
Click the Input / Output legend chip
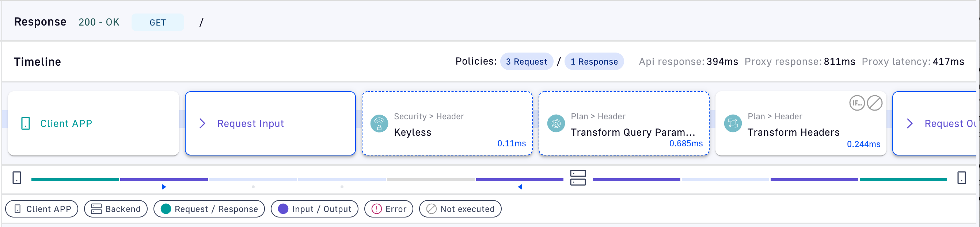[314, 209]
